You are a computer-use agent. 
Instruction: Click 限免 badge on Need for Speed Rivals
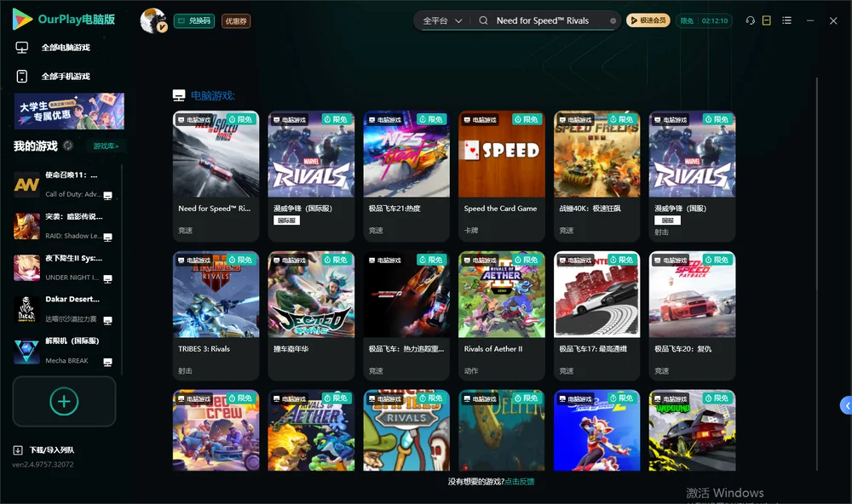[x=241, y=119]
